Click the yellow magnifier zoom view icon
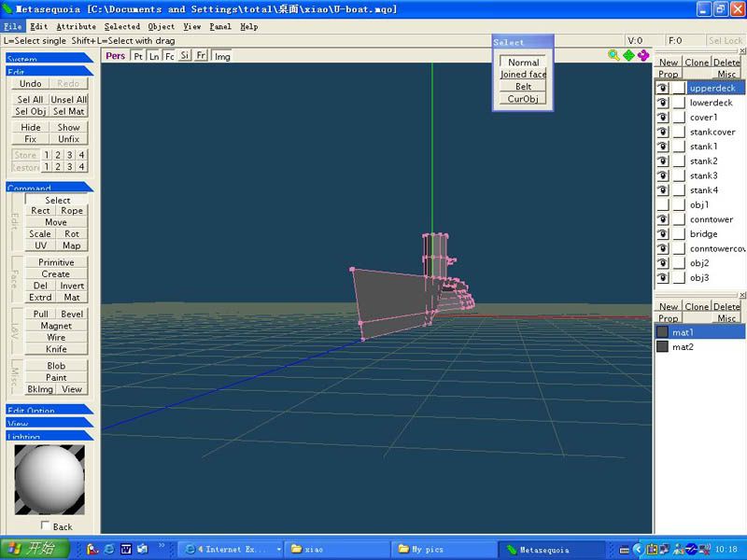This screenshot has height=560, width=747. click(613, 55)
